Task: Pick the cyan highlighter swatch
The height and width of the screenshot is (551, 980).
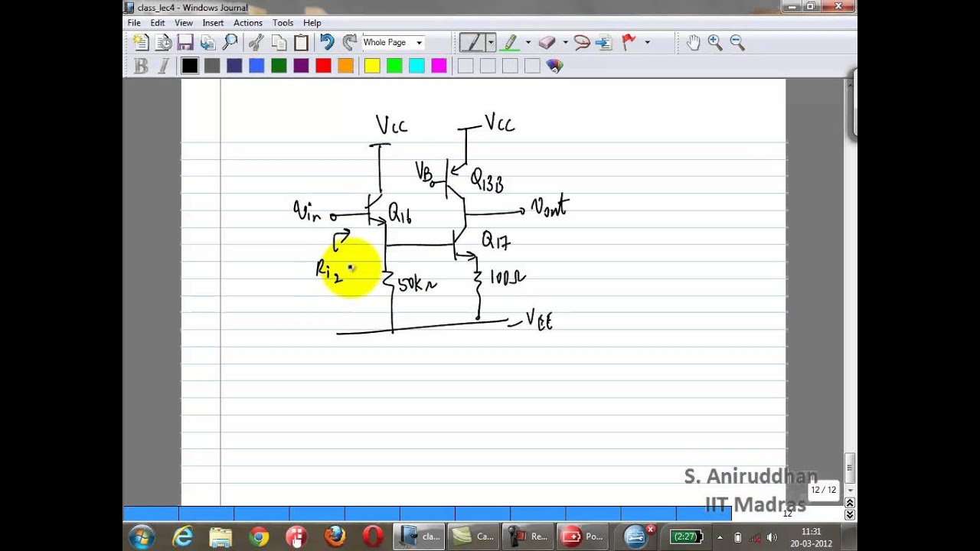Action: click(x=416, y=67)
